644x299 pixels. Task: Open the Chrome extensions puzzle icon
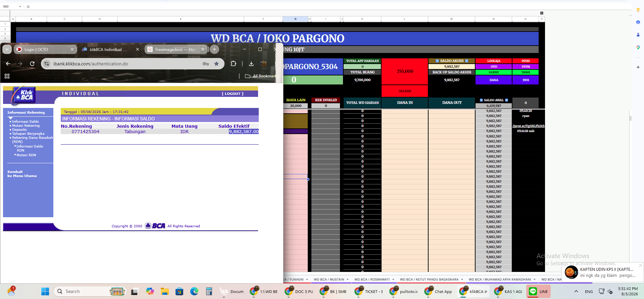tap(233, 64)
